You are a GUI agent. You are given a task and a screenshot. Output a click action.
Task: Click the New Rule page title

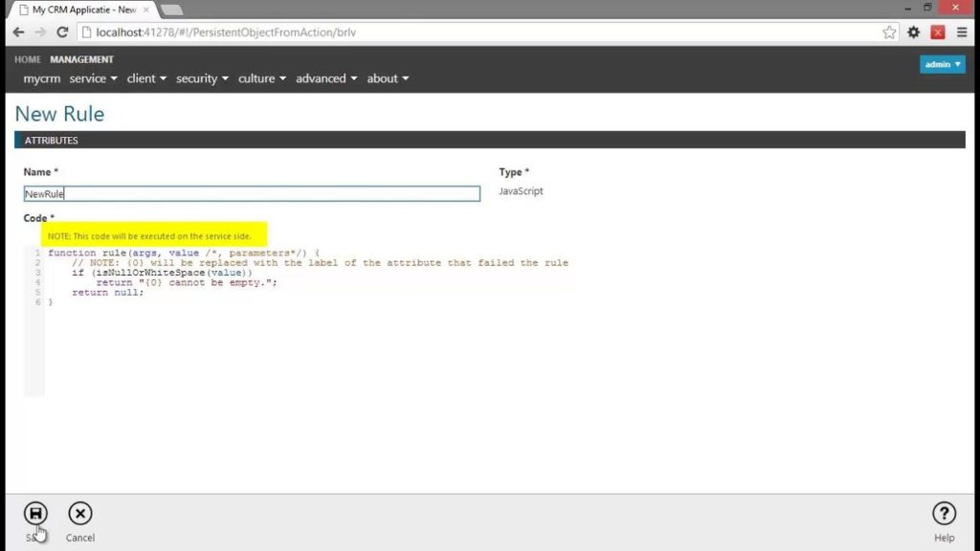[59, 114]
